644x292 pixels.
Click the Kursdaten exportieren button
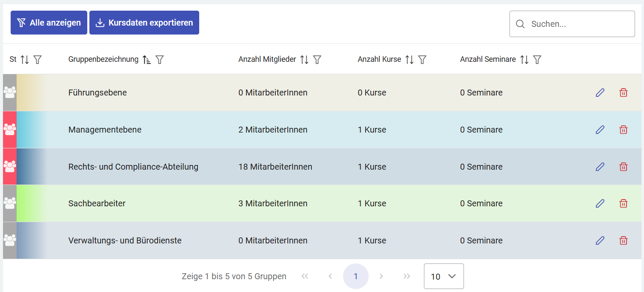[x=144, y=23]
